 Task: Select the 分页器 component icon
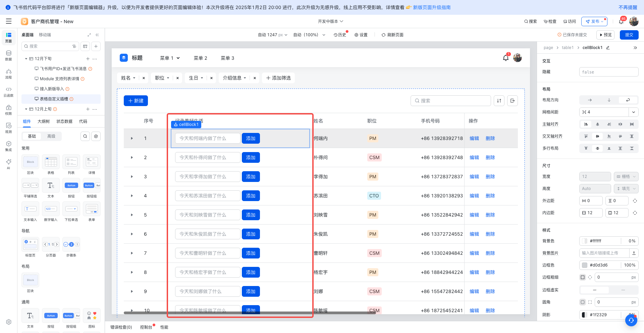click(51, 244)
